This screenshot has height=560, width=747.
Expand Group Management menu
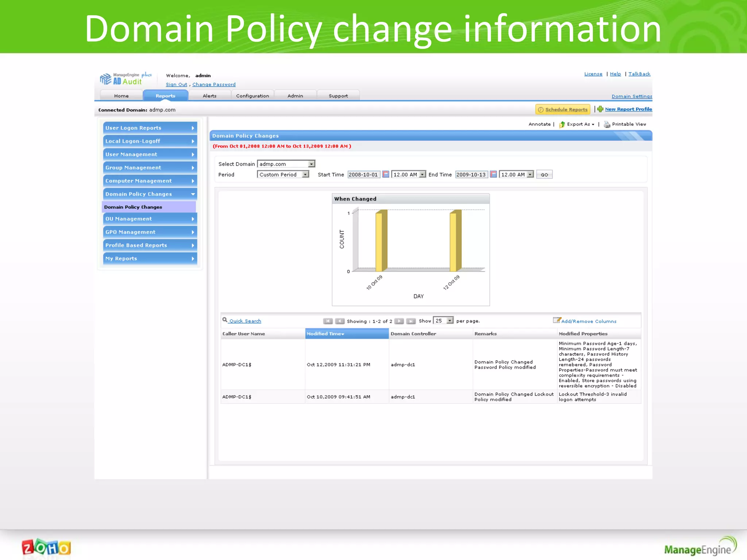[x=150, y=168]
